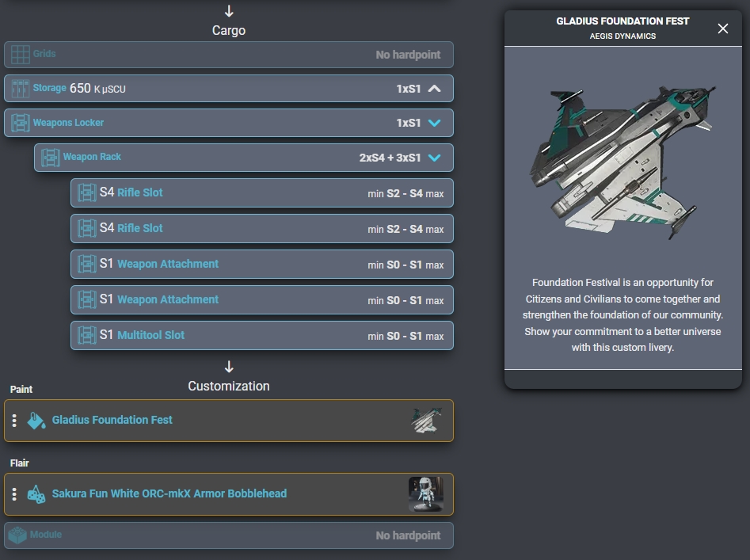Click the Gladius Foundation Fest paint link
This screenshot has width=750, height=560.
point(112,420)
